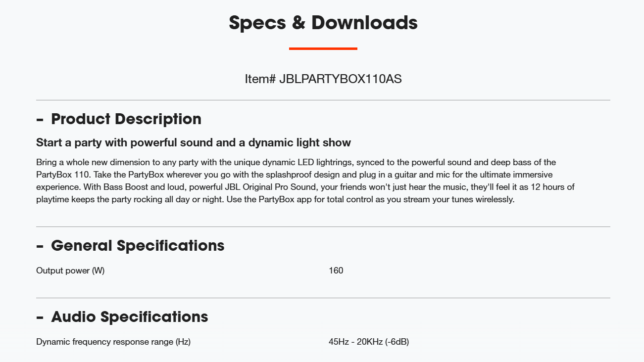This screenshot has width=644, height=362.
Task: Click the minus icon beside Audio Specifications
Action: click(x=40, y=317)
